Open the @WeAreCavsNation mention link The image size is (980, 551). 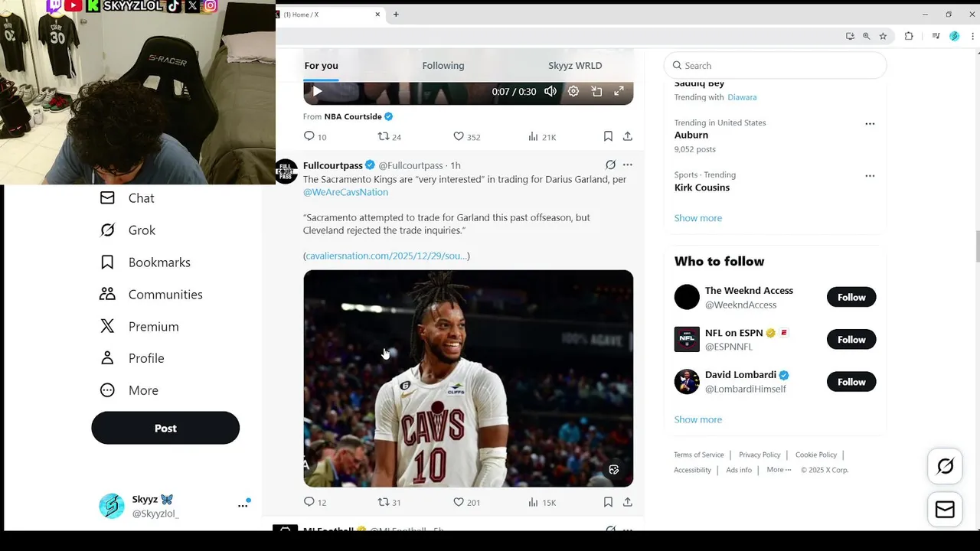[x=345, y=192]
